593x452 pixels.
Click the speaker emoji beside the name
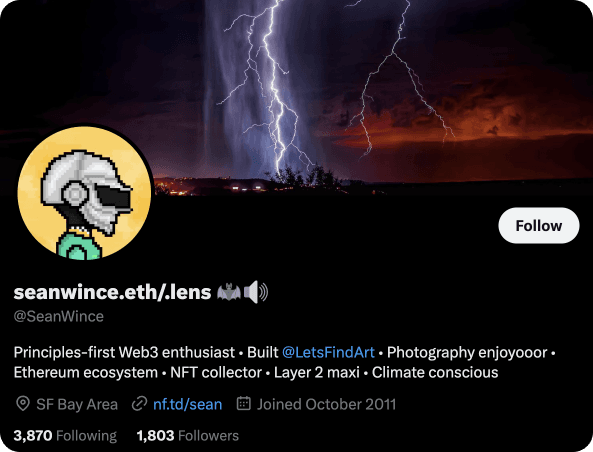(x=256, y=292)
